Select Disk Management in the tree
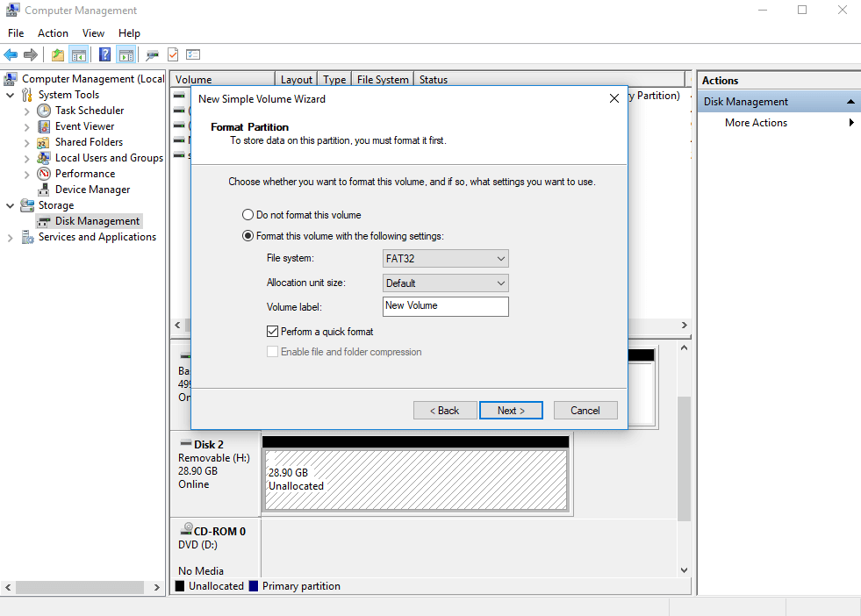This screenshot has height=616, width=861. pyautogui.click(x=97, y=221)
